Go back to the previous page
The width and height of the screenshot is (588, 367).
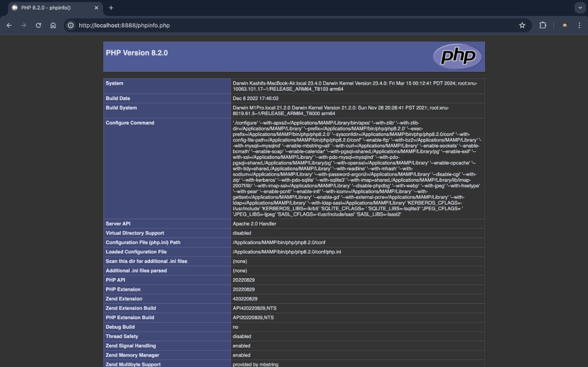pyautogui.click(x=9, y=25)
